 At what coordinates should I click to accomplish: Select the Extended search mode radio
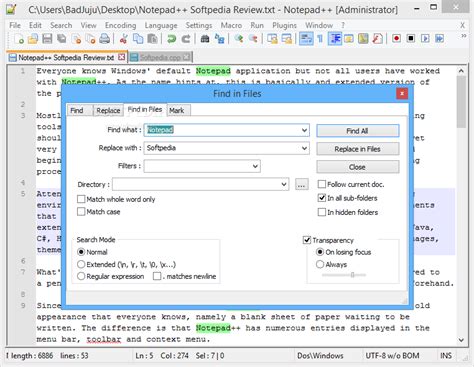81,264
